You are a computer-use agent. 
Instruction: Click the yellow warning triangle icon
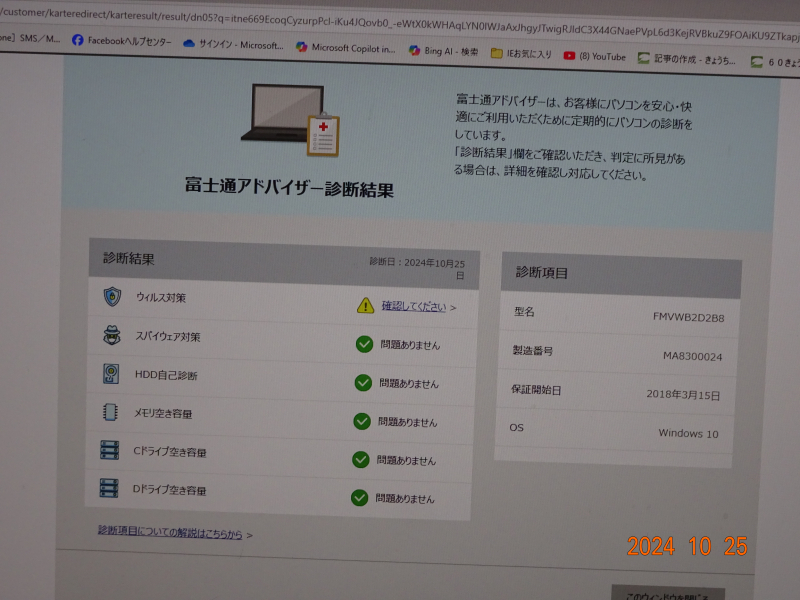pyautogui.click(x=365, y=306)
